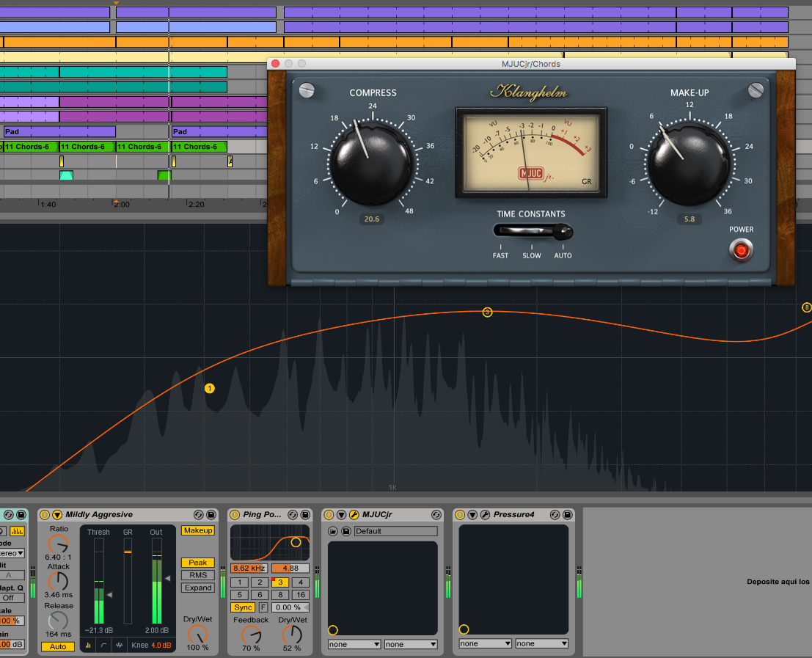Click the 8.62 kHz filter frequency field
Image resolution: width=812 pixels, height=658 pixels.
point(249,569)
